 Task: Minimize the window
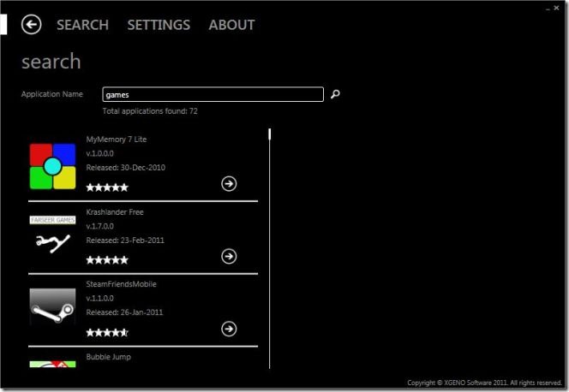[x=548, y=9]
